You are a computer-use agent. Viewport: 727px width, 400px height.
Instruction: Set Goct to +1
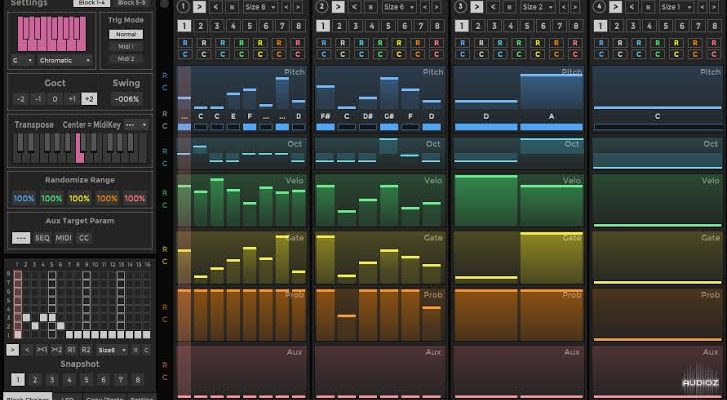pyautogui.click(x=72, y=99)
